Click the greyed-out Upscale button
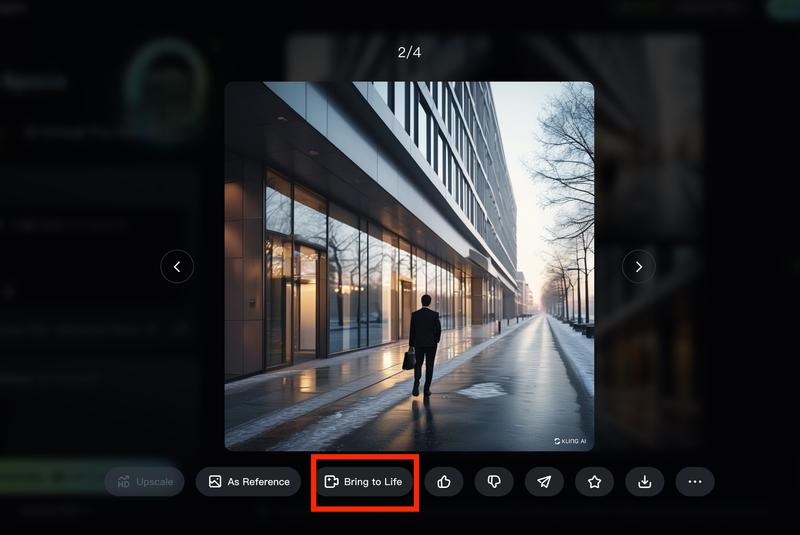The width and height of the screenshot is (800, 535). (x=144, y=482)
